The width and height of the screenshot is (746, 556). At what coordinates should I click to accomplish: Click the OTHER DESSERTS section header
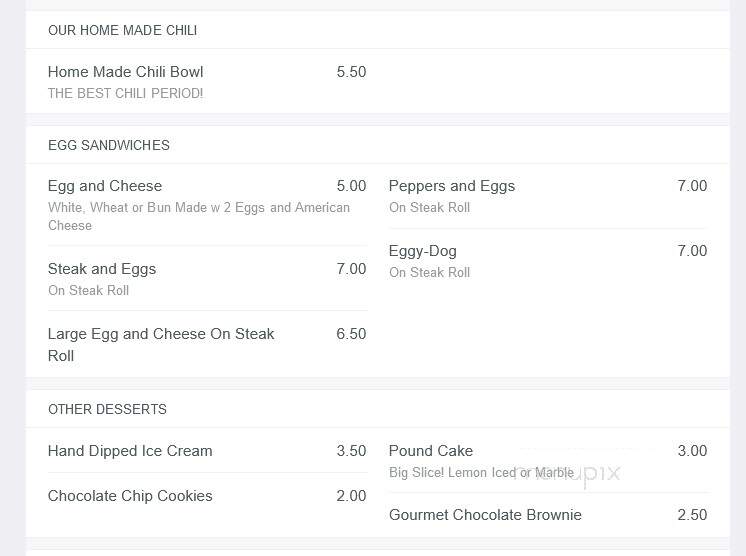[107, 409]
